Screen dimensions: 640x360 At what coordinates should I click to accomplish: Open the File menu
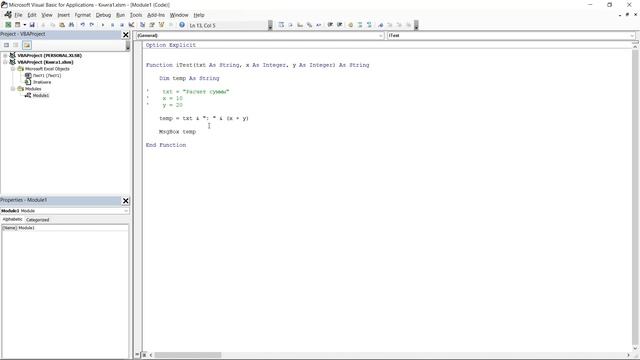(18, 15)
